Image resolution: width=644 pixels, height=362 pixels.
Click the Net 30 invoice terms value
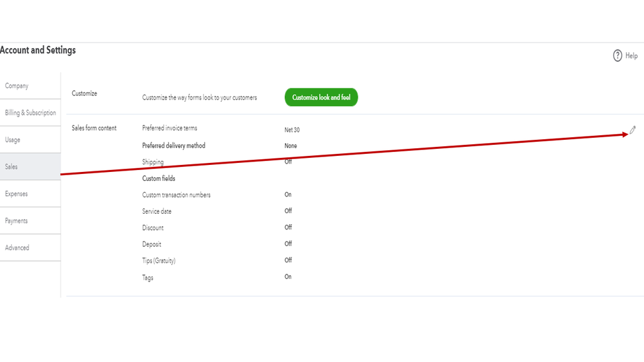point(292,130)
